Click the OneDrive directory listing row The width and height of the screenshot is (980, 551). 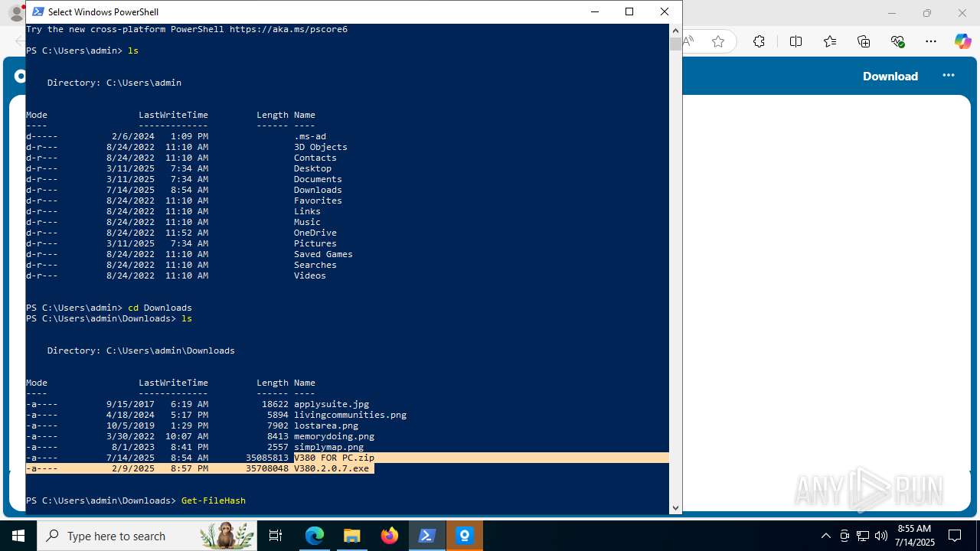(x=181, y=233)
